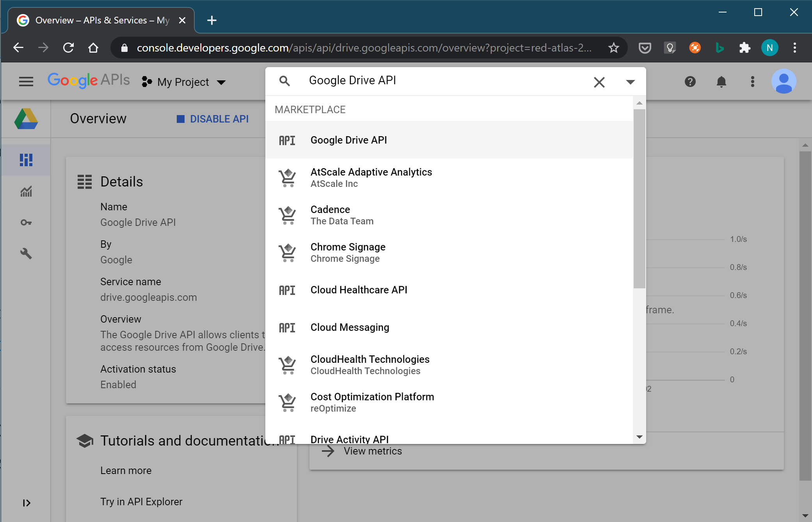
Task: Open Credentials key icon in sidebar
Action: point(26,222)
